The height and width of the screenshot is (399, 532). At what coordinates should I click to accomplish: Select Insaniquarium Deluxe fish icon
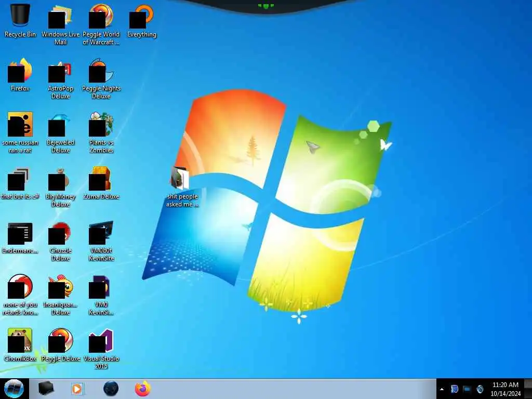click(x=60, y=295)
